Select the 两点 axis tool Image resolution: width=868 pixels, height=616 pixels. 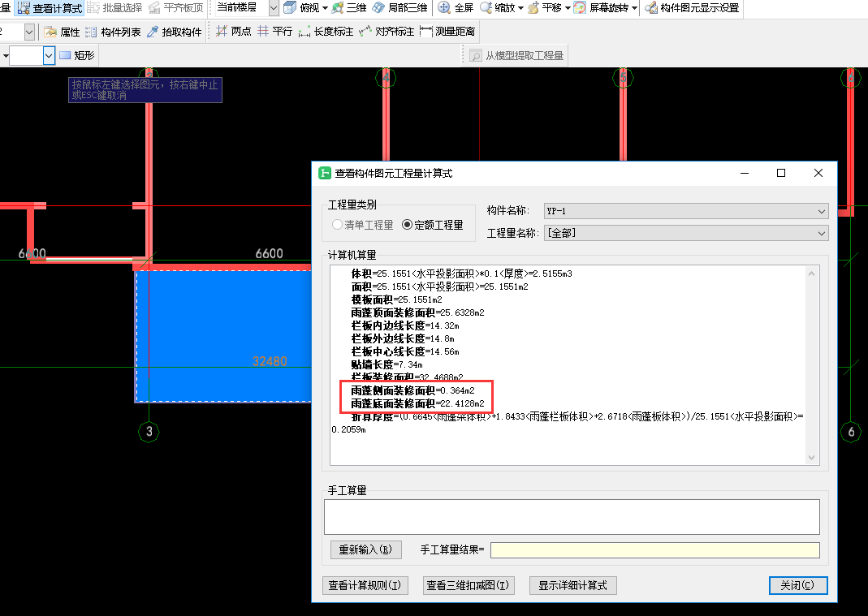pos(234,32)
